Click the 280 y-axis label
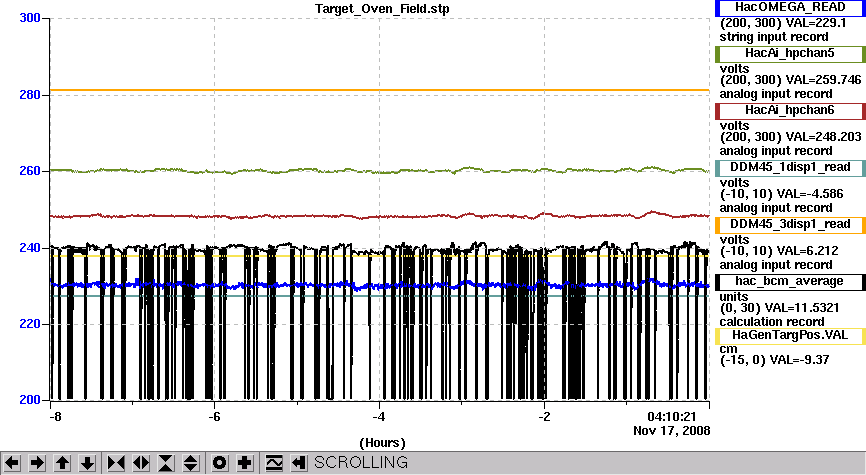 (x=29, y=94)
